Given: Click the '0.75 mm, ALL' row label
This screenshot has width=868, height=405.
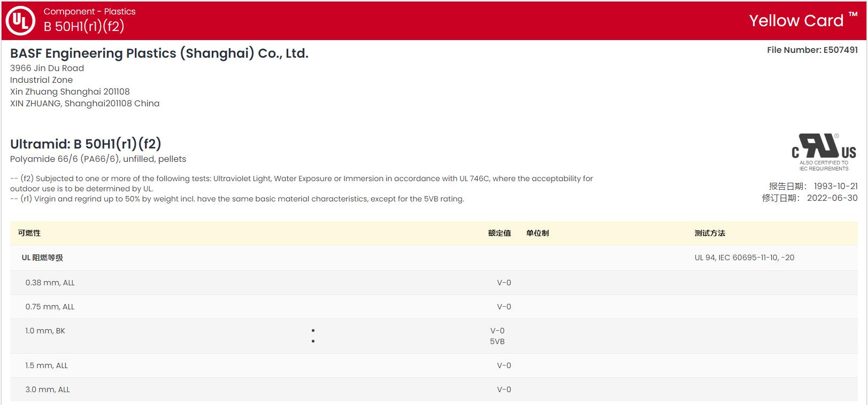Looking at the screenshot, I should coord(50,307).
